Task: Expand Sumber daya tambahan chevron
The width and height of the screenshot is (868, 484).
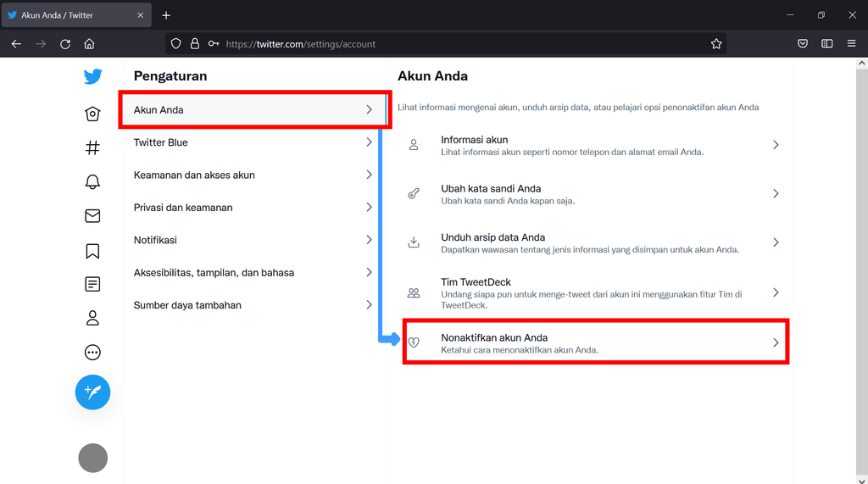Action: click(369, 305)
